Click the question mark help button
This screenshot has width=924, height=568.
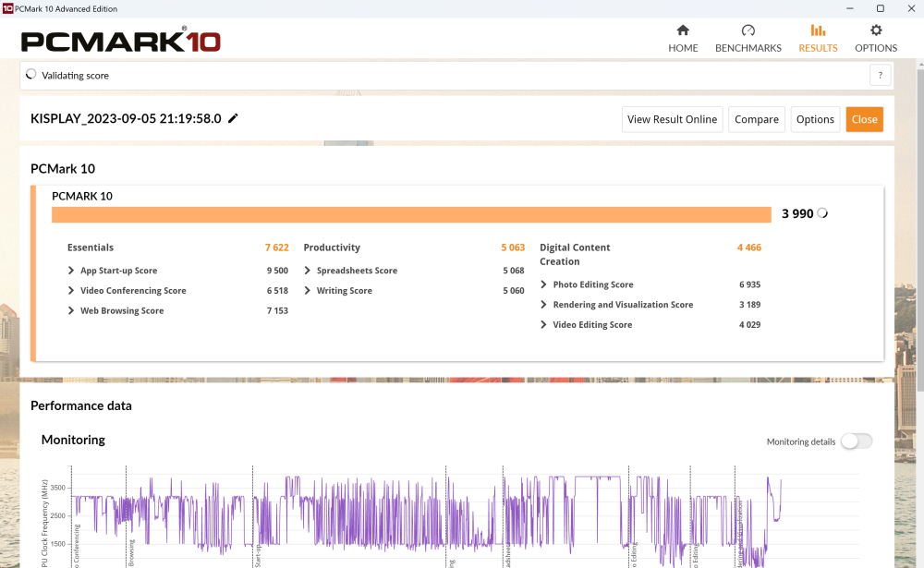880,76
